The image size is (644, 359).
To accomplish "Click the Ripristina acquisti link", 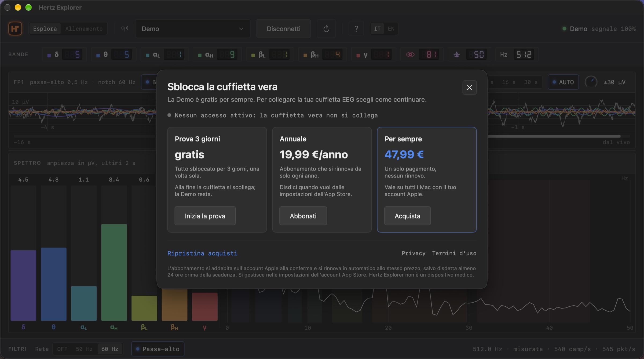I will coord(202,253).
